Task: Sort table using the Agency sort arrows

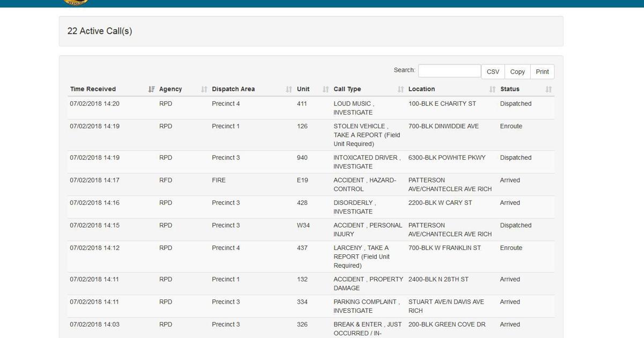Action: pos(204,89)
